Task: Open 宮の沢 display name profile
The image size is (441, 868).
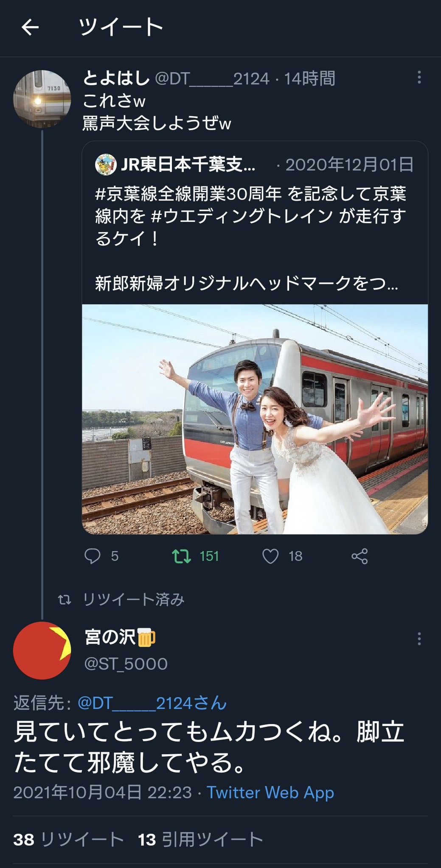Action: tap(110, 637)
